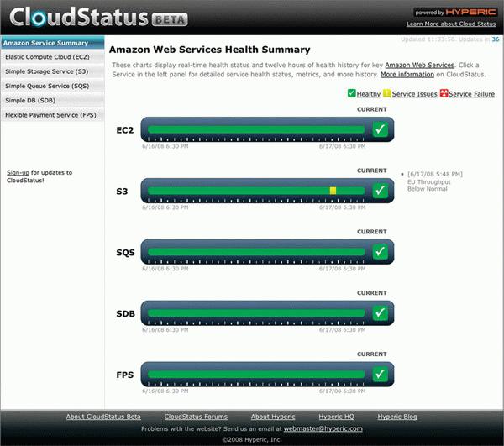Click the S3 current status checkmark icon

point(380,191)
